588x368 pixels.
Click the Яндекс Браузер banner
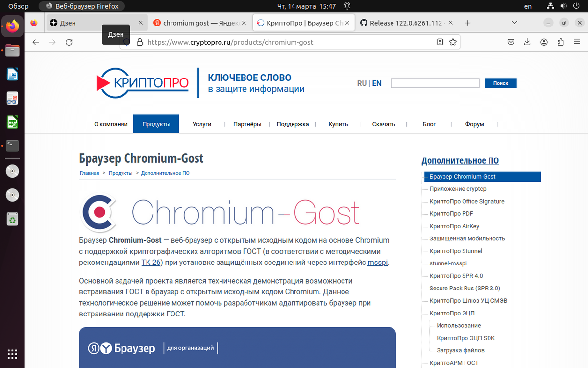pos(237,347)
